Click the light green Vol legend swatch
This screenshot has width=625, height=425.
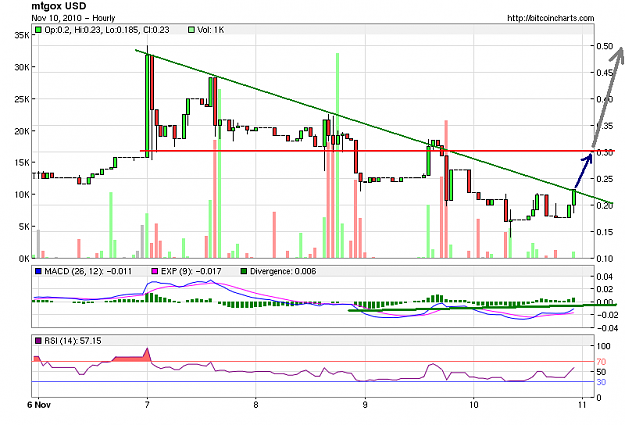click(x=191, y=30)
